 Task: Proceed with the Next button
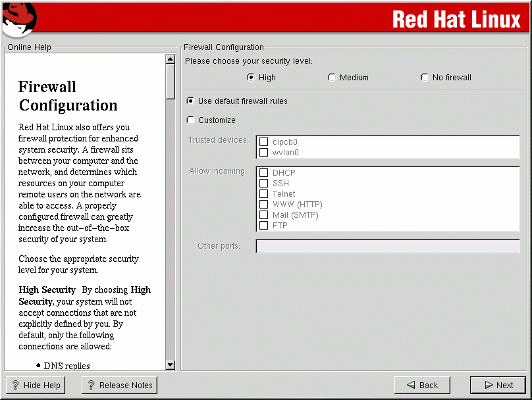(x=498, y=386)
